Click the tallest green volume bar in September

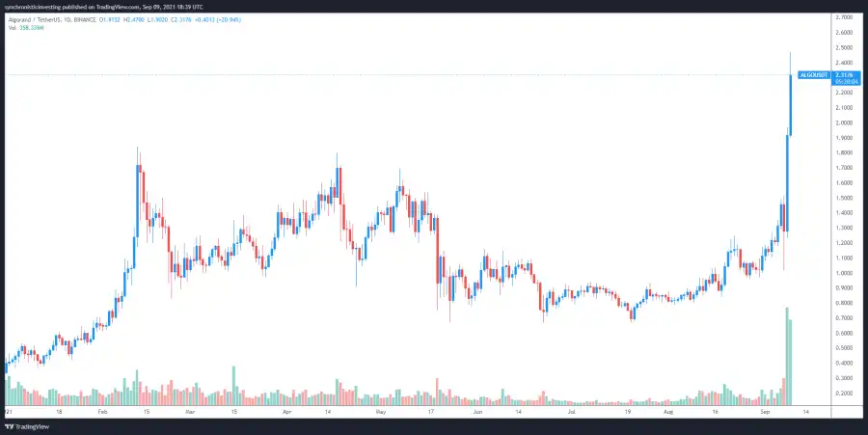tap(787, 356)
